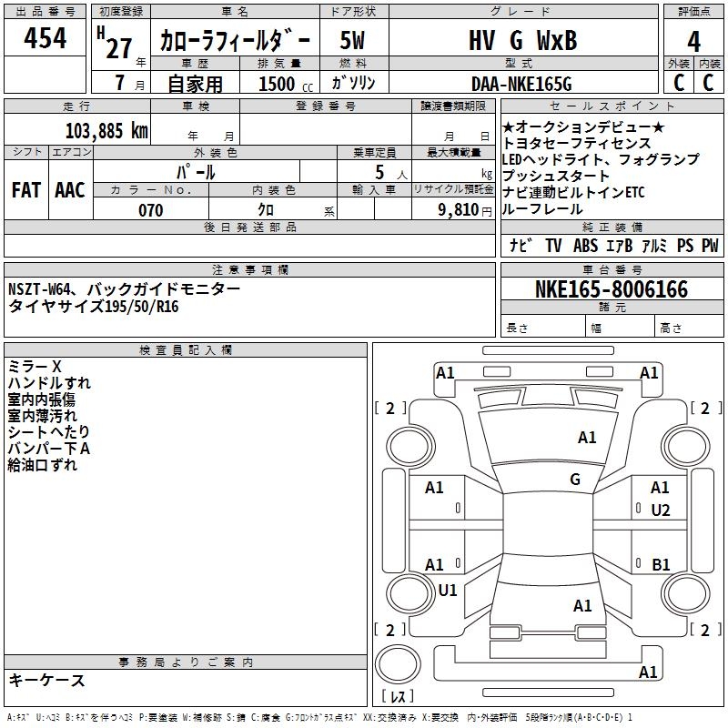Click inspector note 給油口ずれ
Image resolution: width=728 pixels, height=728 pixels.
(x=42, y=465)
